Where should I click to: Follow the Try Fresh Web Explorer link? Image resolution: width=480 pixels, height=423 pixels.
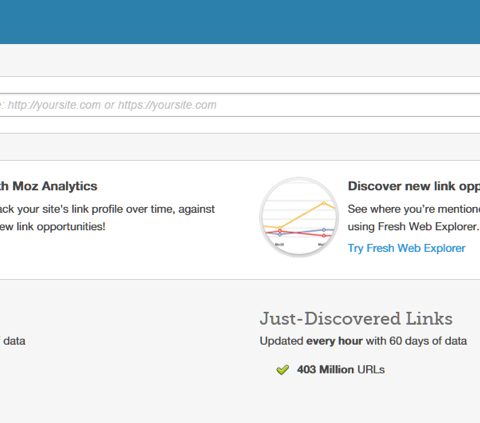pyautogui.click(x=406, y=248)
